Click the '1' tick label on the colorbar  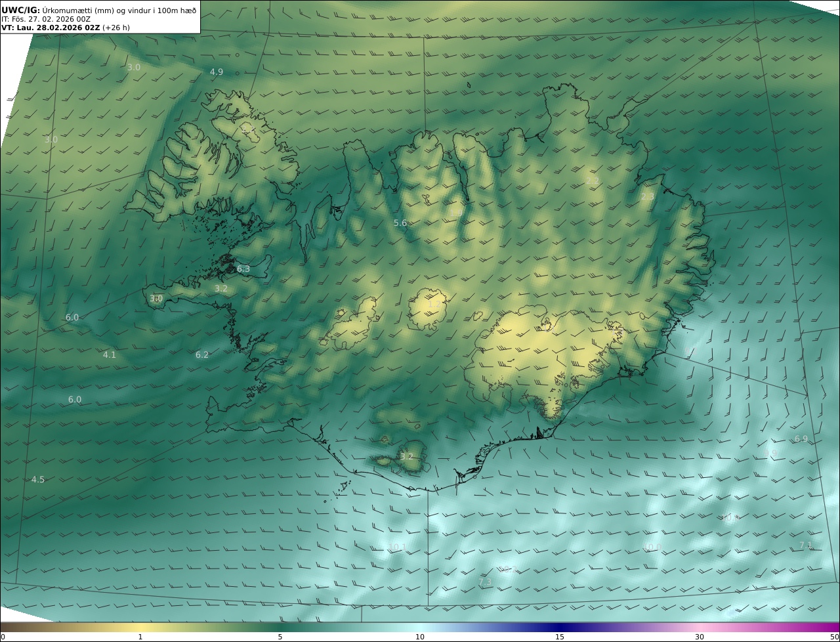point(140,637)
